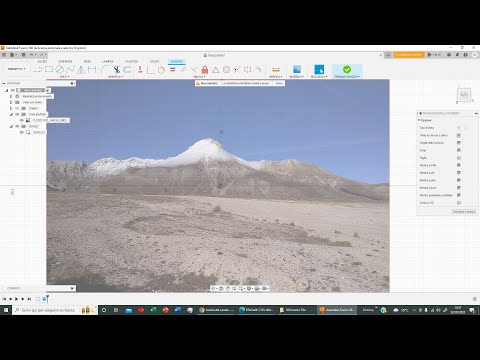Open the File menu dropdown
The width and height of the screenshot is (480, 360).
(x=13, y=55)
